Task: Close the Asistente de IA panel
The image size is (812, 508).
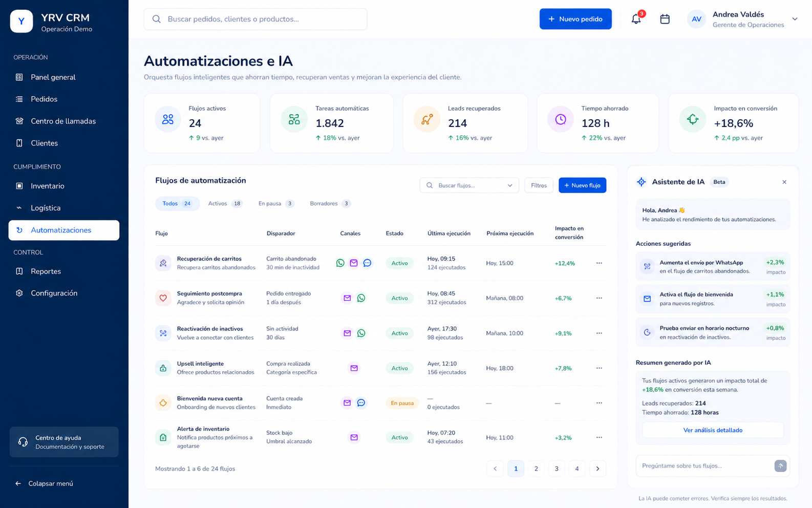Action: click(x=784, y=182)
